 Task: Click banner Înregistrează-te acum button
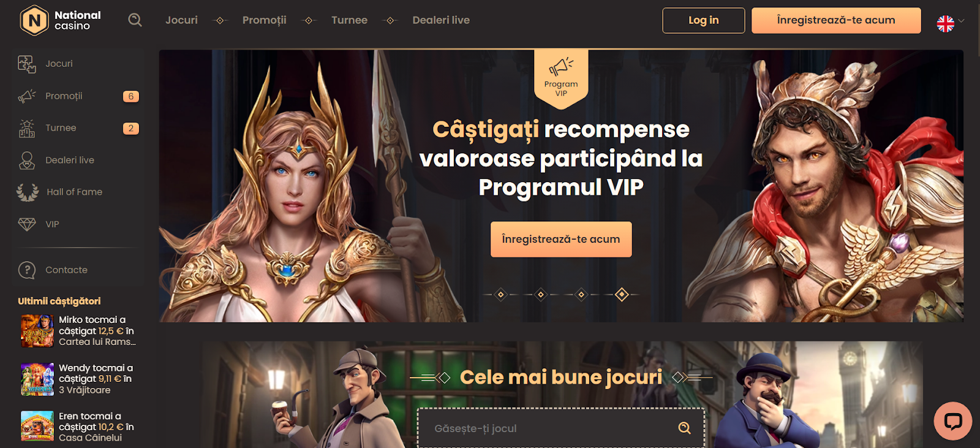pyautogui.click(x=561, y=239)
